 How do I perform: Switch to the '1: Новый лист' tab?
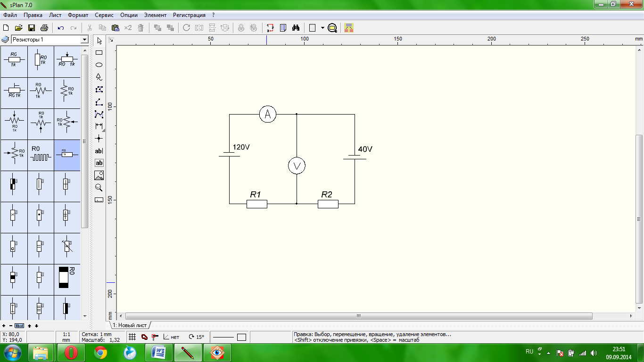(x=130, y=325)
